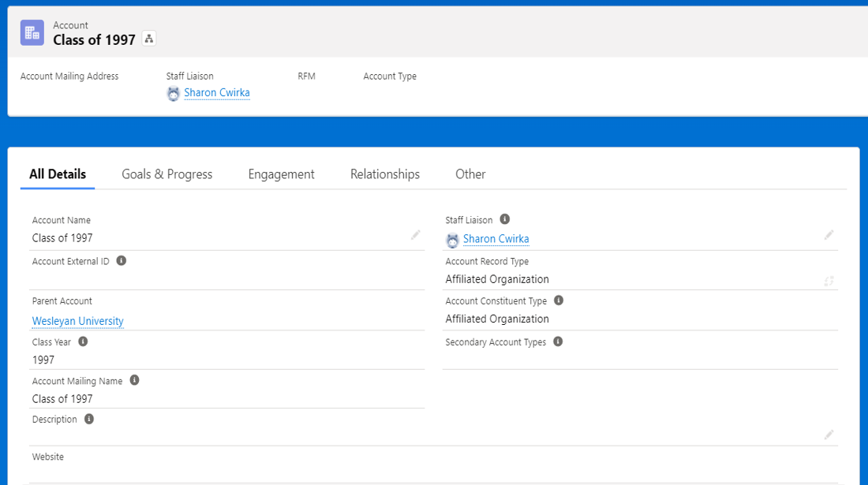This screenshot has height=485, width=868.
Task: Click the Website field label
Action: 48,457
